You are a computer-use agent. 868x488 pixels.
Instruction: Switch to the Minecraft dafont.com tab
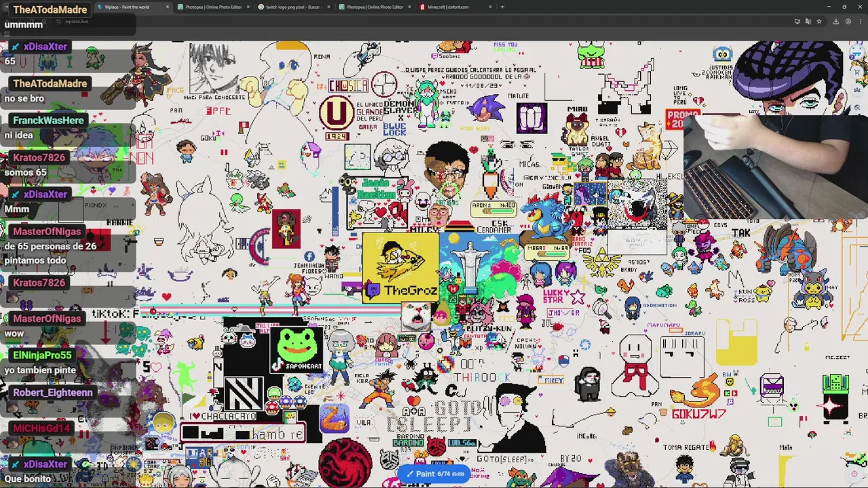[454, 7]
